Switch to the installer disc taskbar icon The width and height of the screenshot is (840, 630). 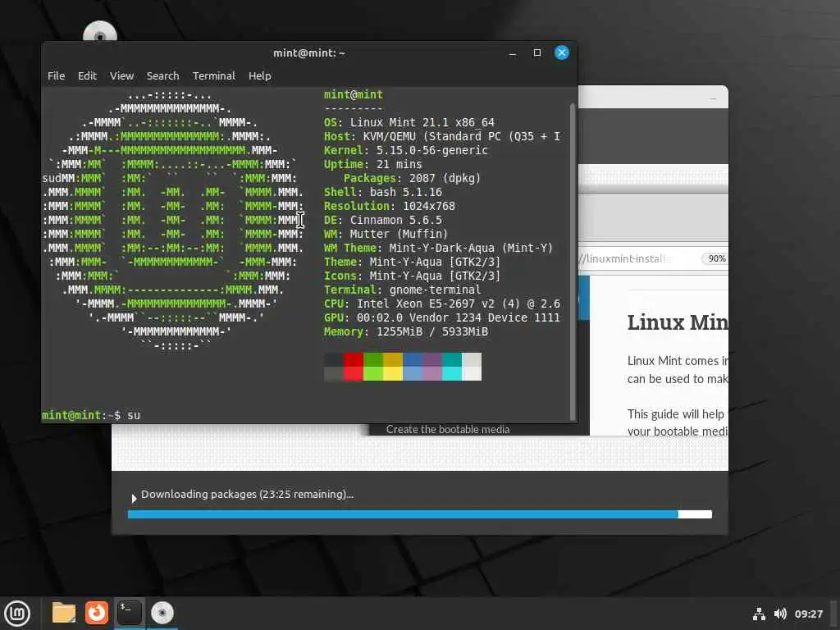(x=162, y=613)
